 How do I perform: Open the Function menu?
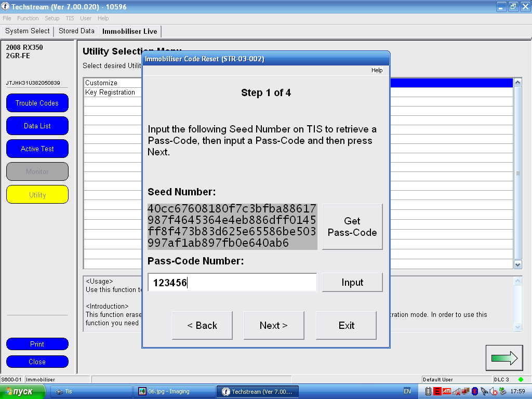28,18
